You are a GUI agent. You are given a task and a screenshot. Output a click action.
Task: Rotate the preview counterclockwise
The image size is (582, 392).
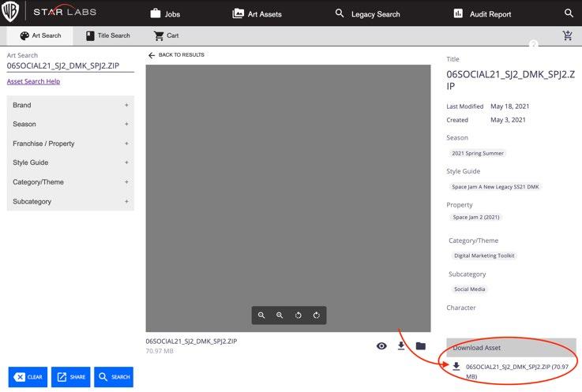298,315
